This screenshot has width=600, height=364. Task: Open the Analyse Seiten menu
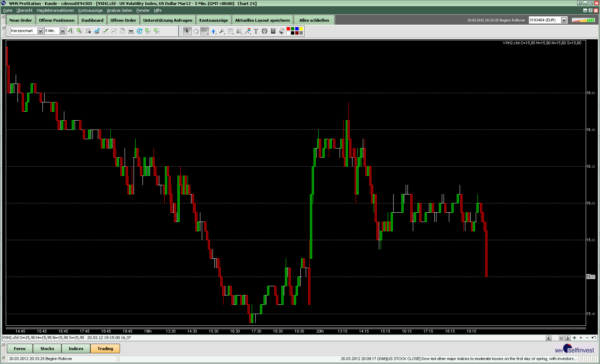tap(119, 10)
